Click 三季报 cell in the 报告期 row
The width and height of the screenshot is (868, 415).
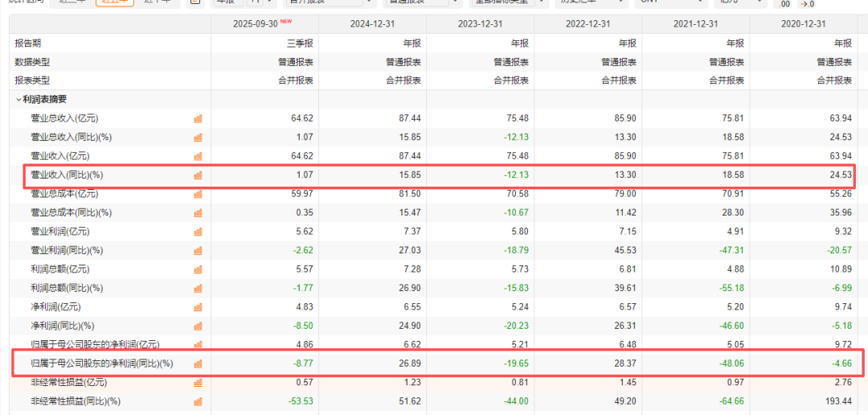[301, 43]
